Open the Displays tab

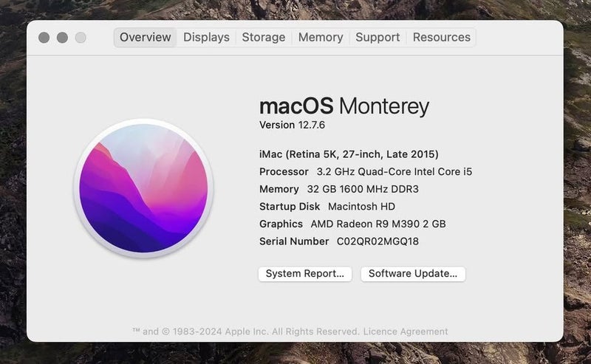pos(206,38)
